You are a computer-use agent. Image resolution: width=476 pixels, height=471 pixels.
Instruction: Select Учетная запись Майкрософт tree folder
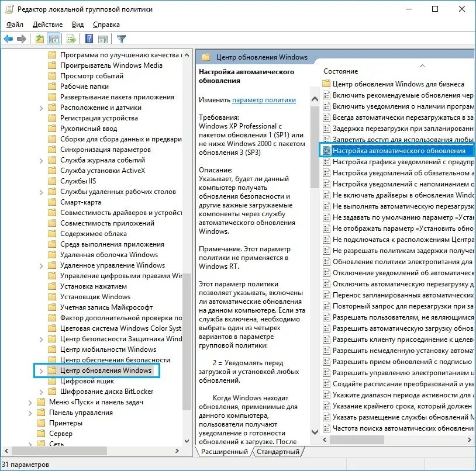coord(106,307)
